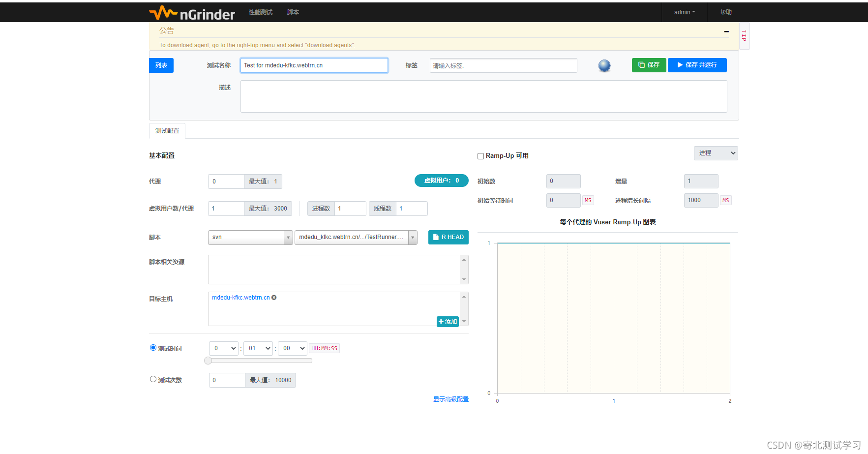Image resolution: width=868 pixels, height=454 pixels.
Task: Click the 公告 announcement heading
Action: (x=167, y=30)
